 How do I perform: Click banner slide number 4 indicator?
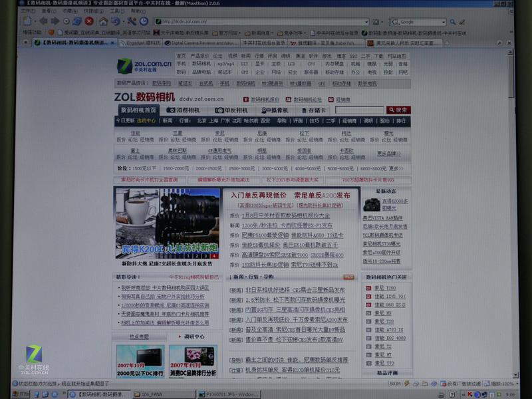click(x=214, y=256)
